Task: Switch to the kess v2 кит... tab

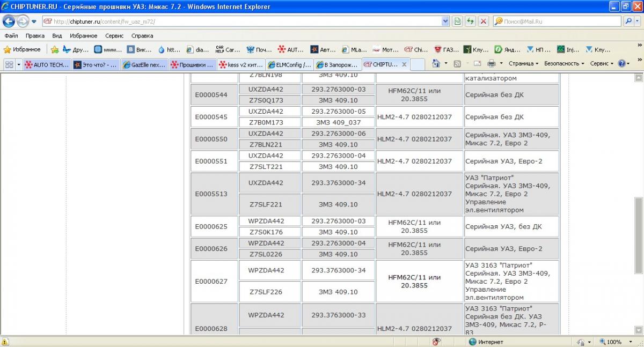Action: (x=241, y=65)
